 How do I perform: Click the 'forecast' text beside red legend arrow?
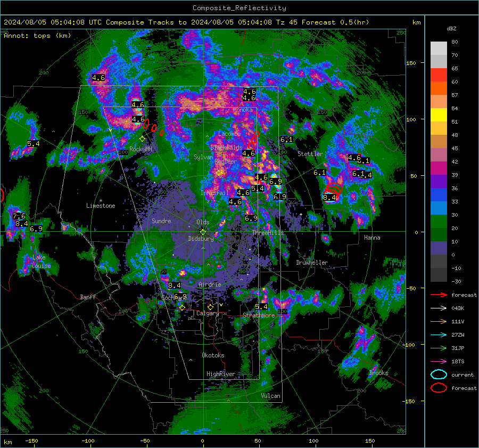464,295
